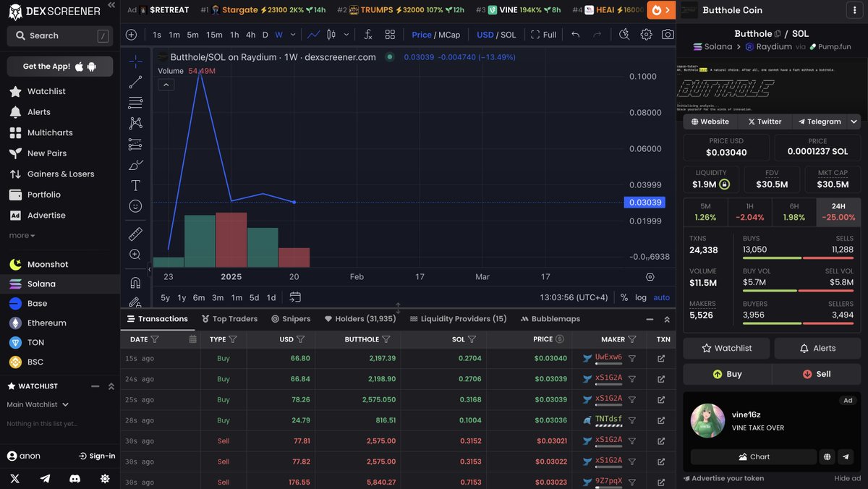This screenshot has width=868, height=489.
Task: Switch to the Snipers tab
Action: [x=291, y=319]
